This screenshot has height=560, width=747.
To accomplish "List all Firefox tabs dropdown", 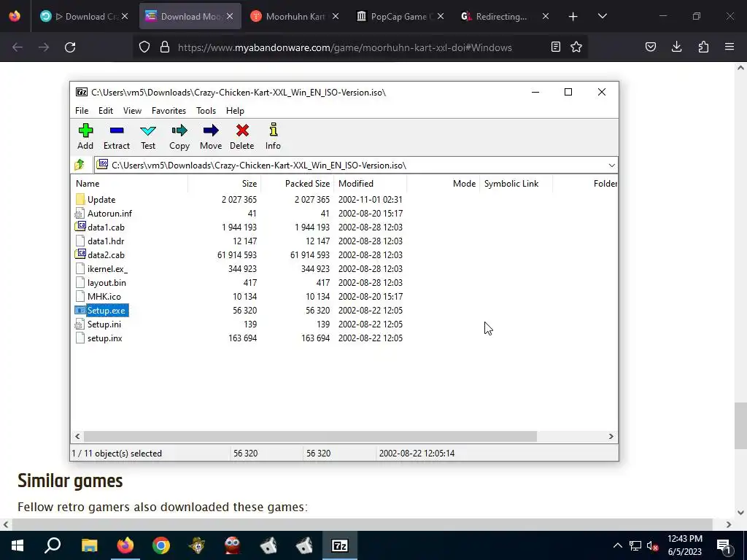I will coord(602,16).
